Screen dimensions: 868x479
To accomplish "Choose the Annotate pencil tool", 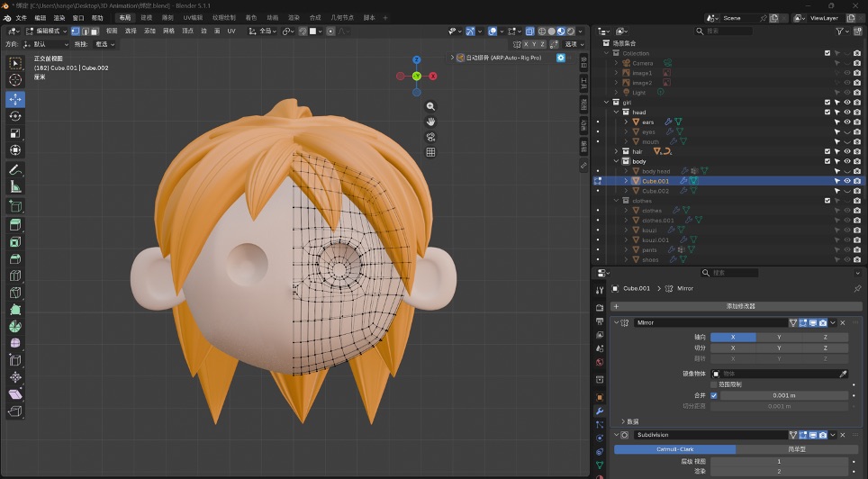I will [x=15, y=170].
